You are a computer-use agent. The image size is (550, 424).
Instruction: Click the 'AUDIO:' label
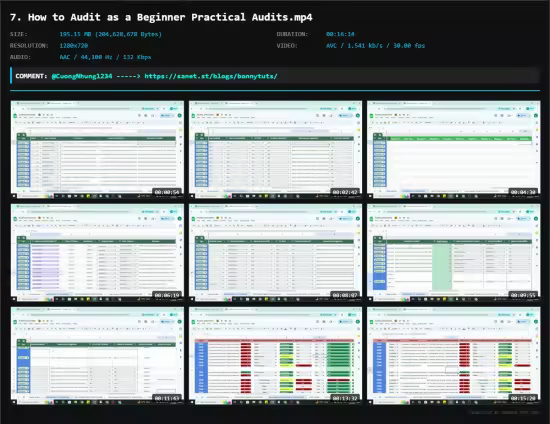20,57
